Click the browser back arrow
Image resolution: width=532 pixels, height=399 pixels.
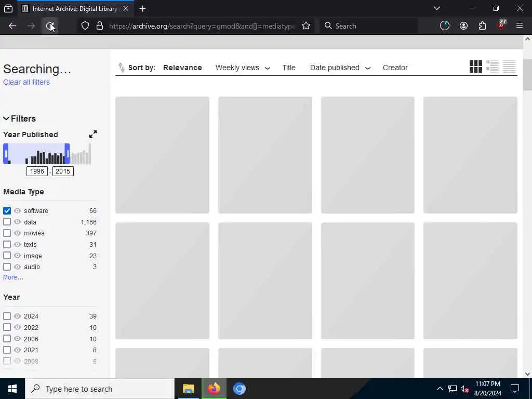[x=12, y=26]
